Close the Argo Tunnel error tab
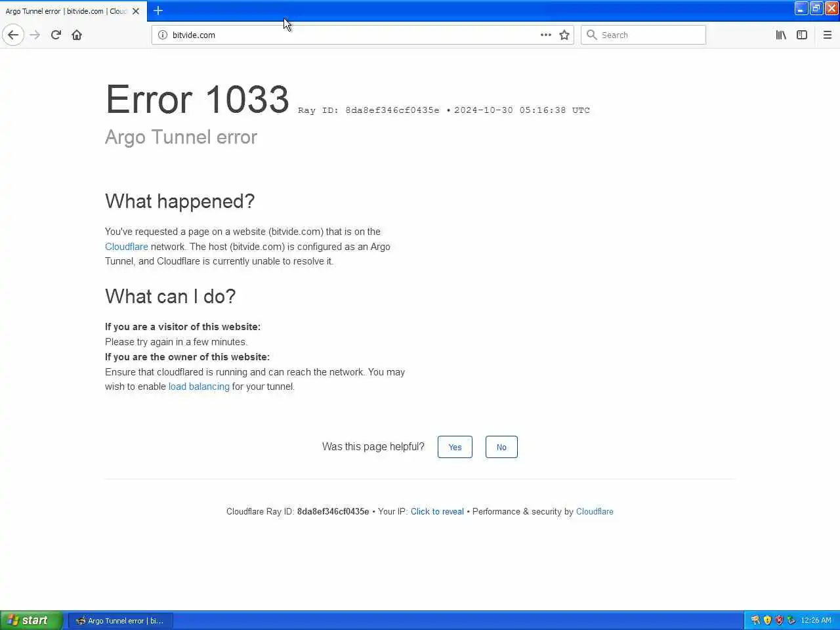The image size is (840, 630). point(136,11)
